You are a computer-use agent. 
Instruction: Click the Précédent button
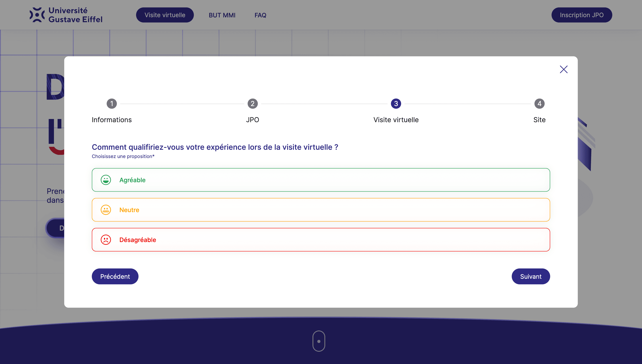click(115, 276)
